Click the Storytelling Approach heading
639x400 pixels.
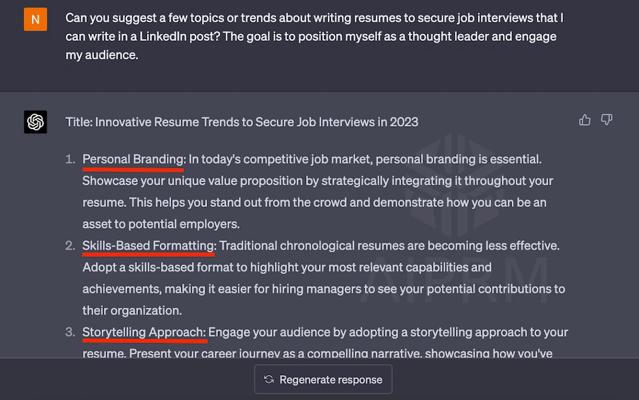pos(144,332)
